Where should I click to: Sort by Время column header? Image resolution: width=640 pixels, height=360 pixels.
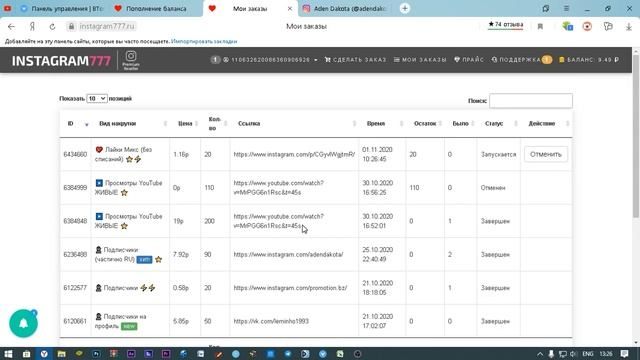pos(382,124)
